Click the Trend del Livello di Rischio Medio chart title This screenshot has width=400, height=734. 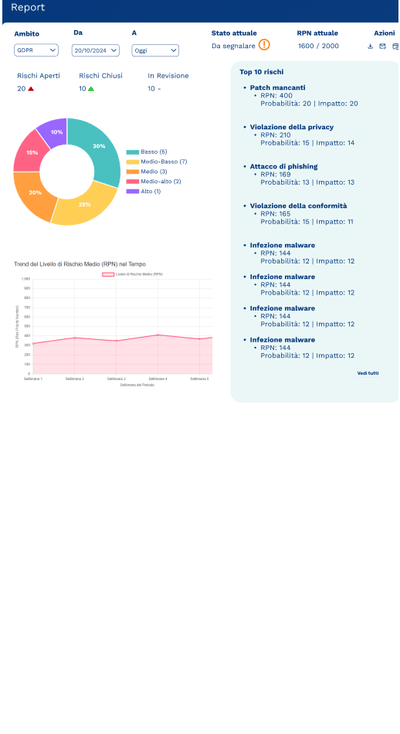(x=80, y=264)
